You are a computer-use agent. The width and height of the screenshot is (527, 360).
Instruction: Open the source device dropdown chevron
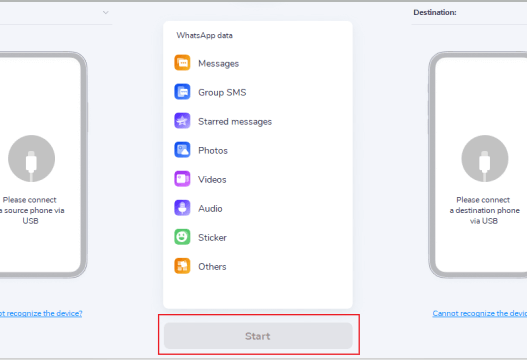[106, 12]
